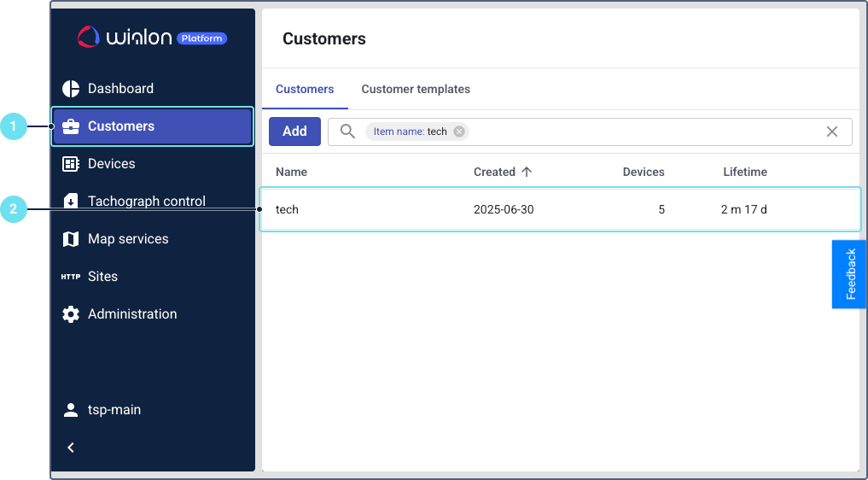Open the Feedback side panel button
This screenshot has width=868, height=480.
(x=850, y=274)
